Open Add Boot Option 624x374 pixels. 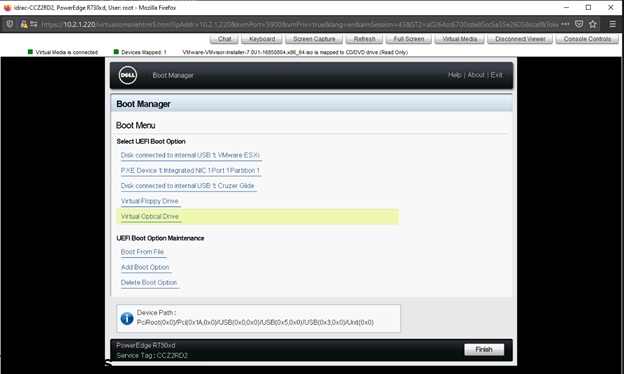point(145,267)
